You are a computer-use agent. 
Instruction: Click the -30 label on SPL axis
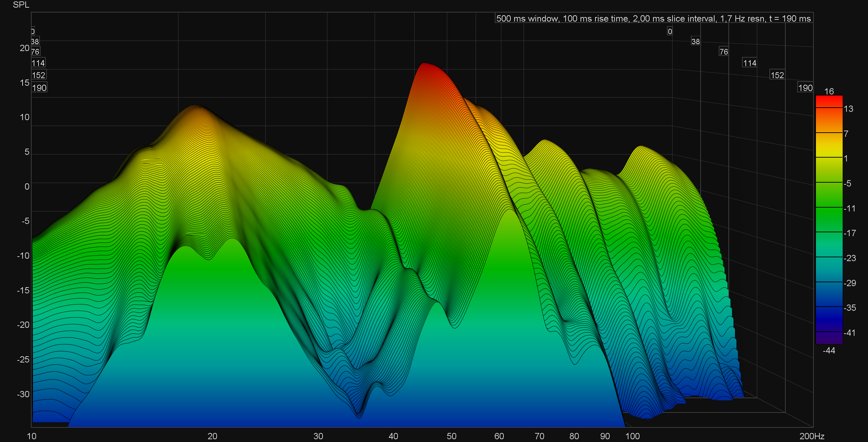23,394
